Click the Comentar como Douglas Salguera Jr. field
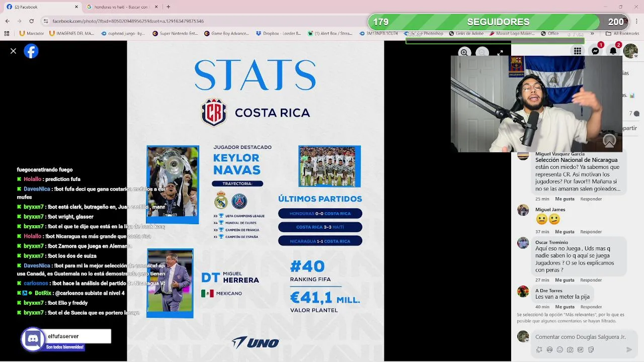Image resolution: width=644 pixels, height=362 pixels. (x=581, y=337)
